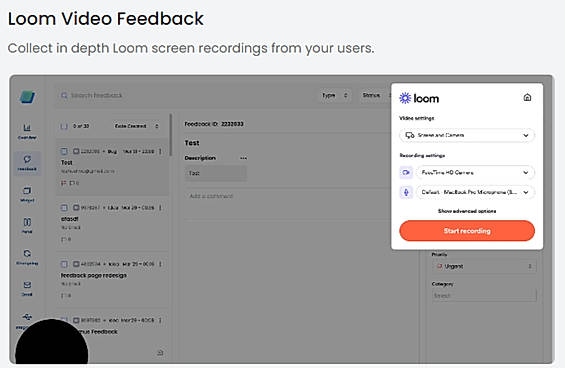Open the options menu for feedback page redesign

click(x=160, y=264)
